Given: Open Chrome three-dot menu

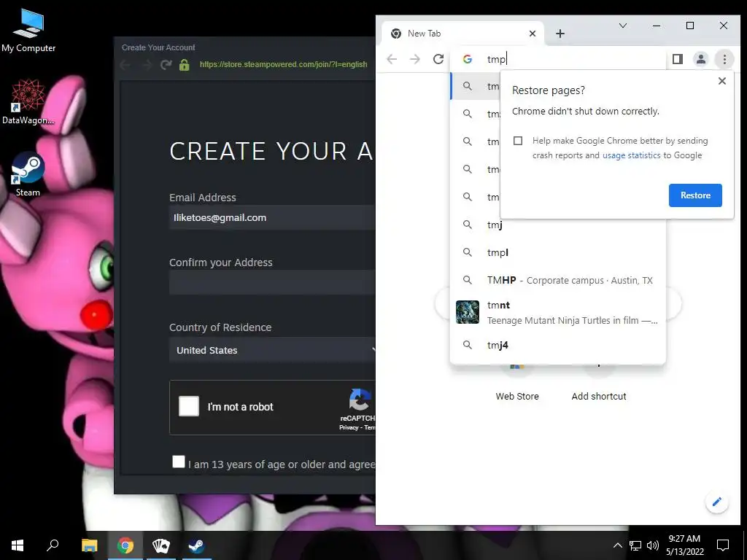Looking at the screenshot, I should pyautogui.click(x=724, y=59).
